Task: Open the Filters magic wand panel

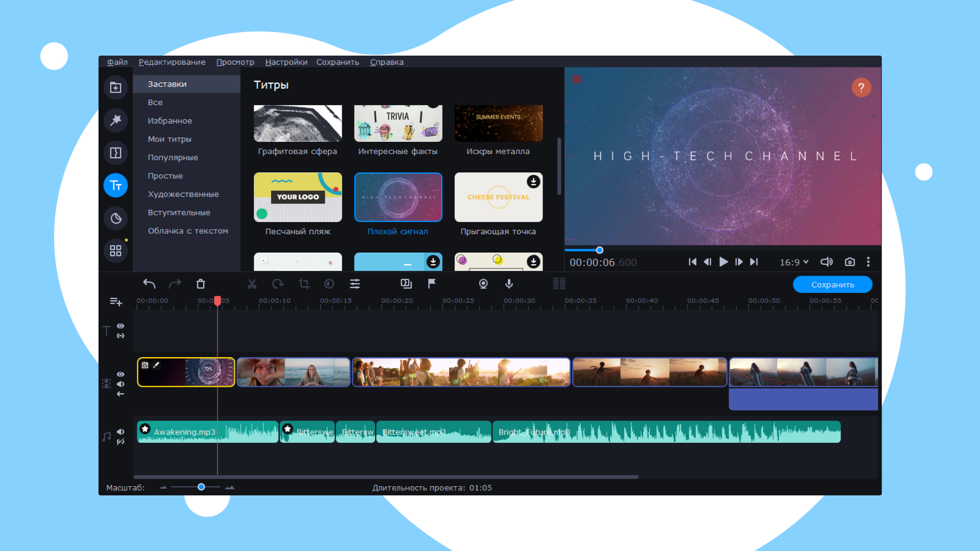Action: coord(116,120)
